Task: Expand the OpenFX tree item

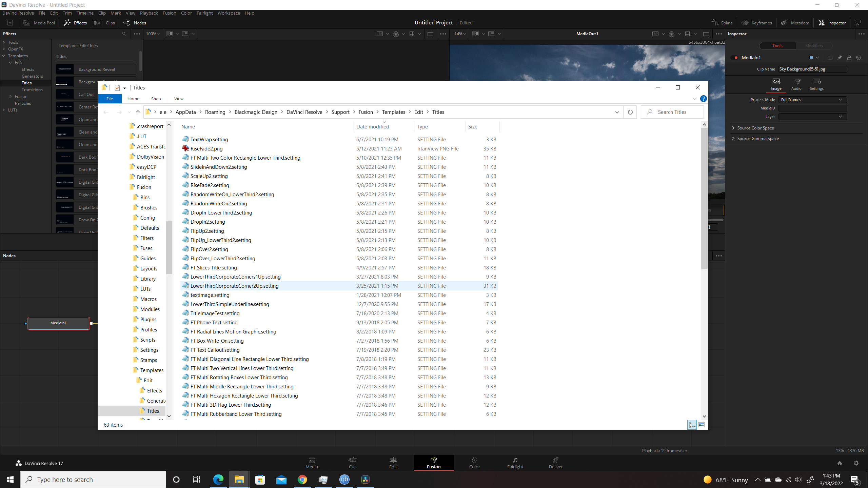Action: click(4, 49)
